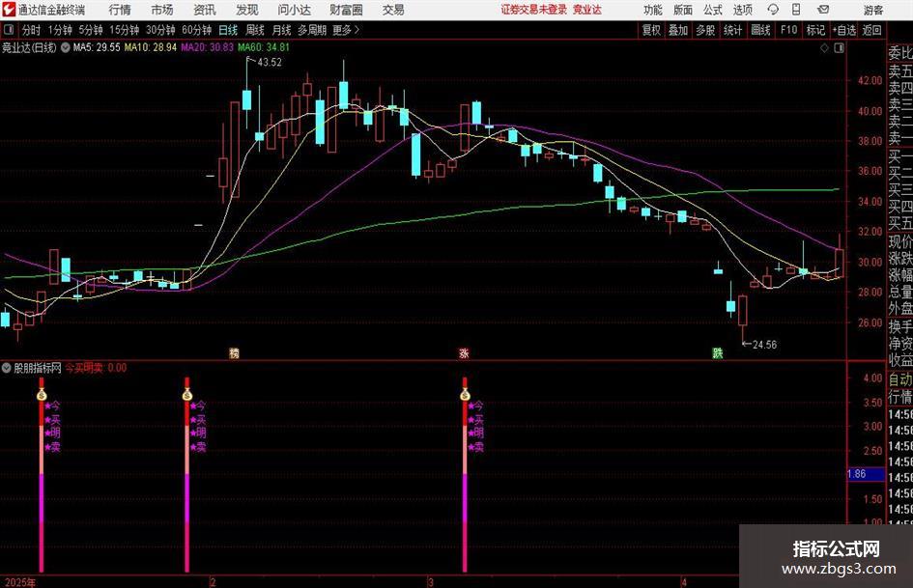
Task: Switch to 分时 period tab
Action: coord(32,30)
